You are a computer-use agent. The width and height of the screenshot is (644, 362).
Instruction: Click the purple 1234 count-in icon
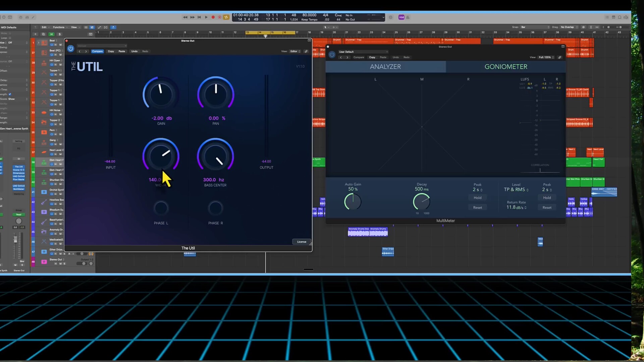pos(401,17)
